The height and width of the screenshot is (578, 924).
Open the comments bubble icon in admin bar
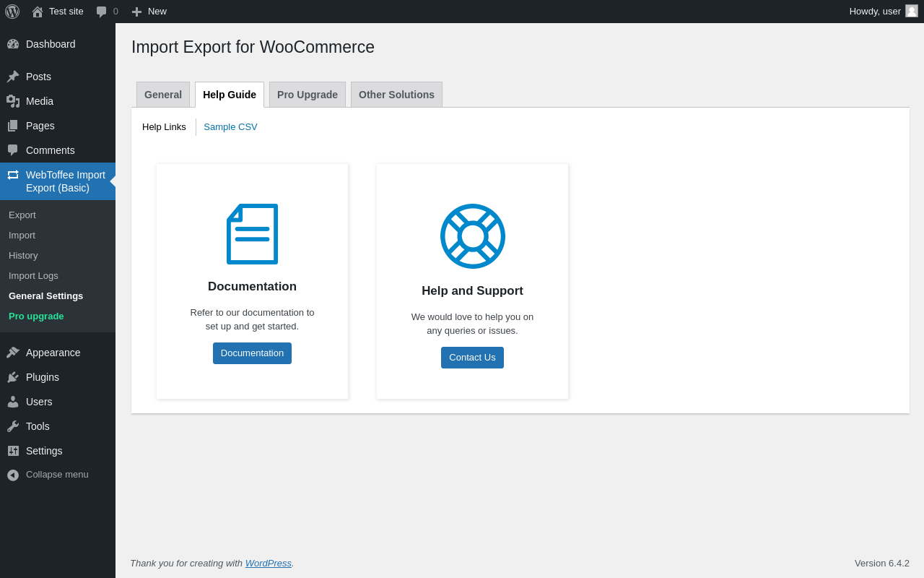pos(102,12)
